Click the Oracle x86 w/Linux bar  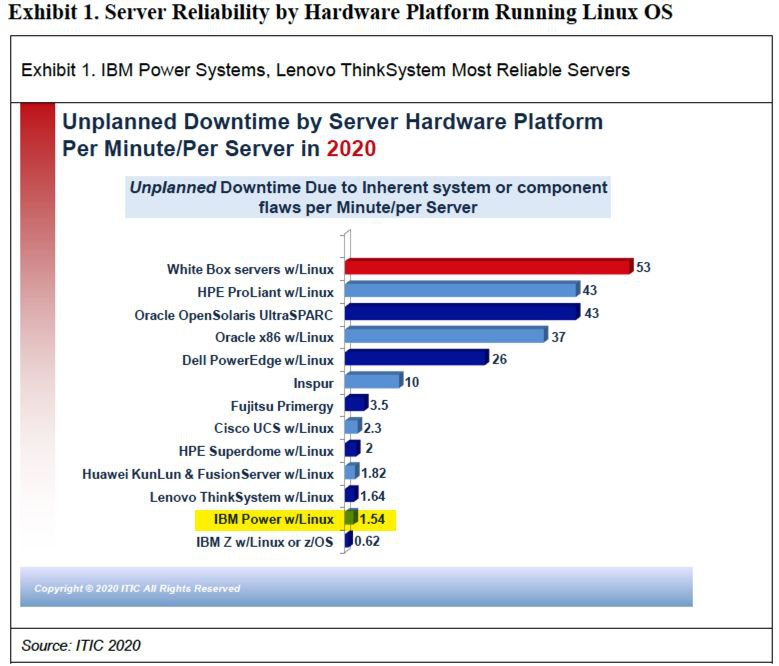point(446,335)
